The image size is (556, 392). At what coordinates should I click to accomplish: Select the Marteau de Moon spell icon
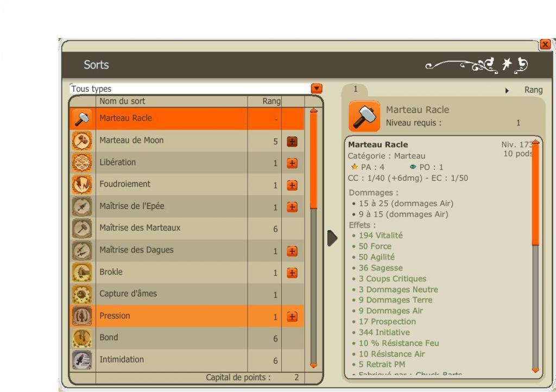(82, 141)
